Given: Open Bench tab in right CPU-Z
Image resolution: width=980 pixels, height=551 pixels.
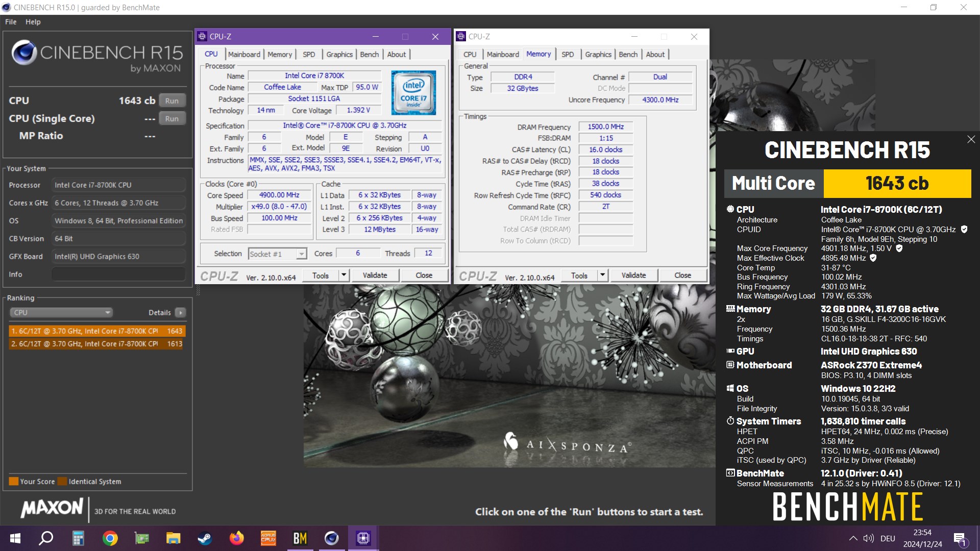Looking at the screenshot, I should point(628,54).
